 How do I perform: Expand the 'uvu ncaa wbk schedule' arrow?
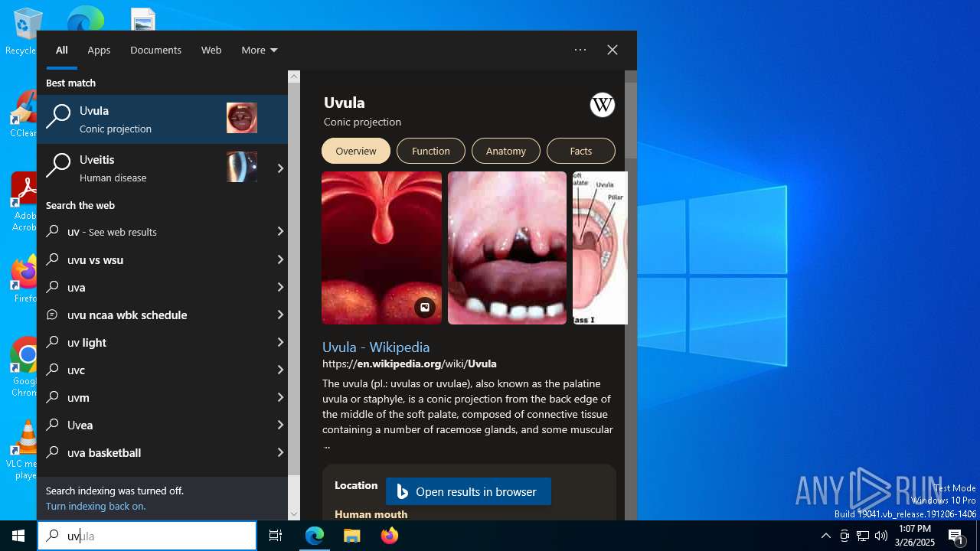(280, 315)
